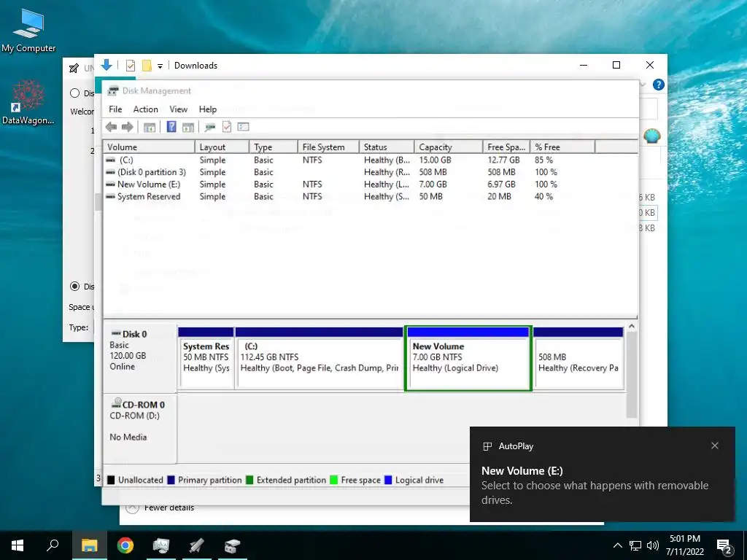Viewport: 747px width, 560px height.
Task: Click the Connect/Rescan disk toolbar icon
Action: coord(209,127)
